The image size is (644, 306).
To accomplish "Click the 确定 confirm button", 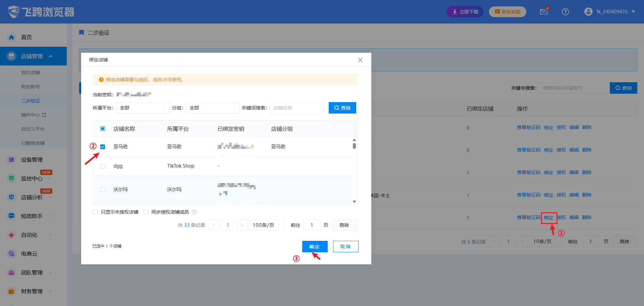I will click(x=314, y=247).
